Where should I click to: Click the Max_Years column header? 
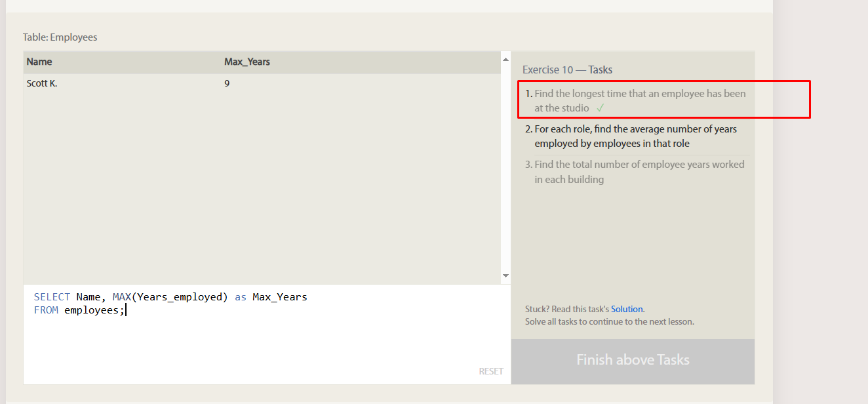(x=247, y=62)
